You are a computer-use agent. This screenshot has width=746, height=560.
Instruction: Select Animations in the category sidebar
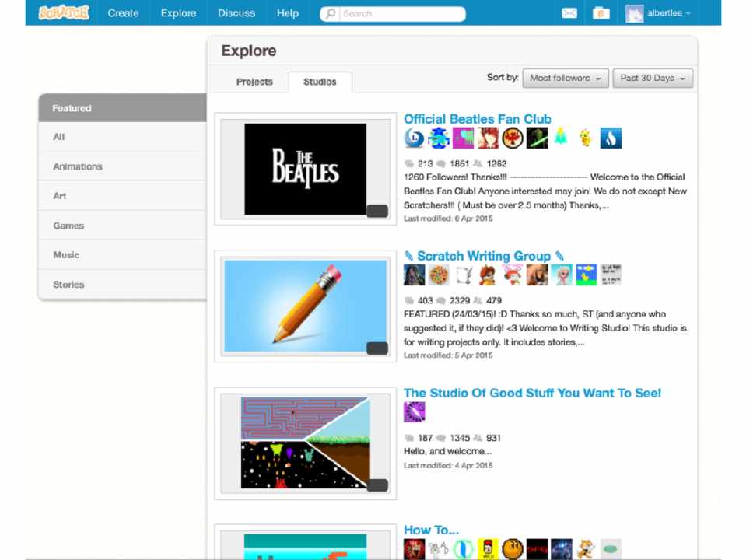78,166
